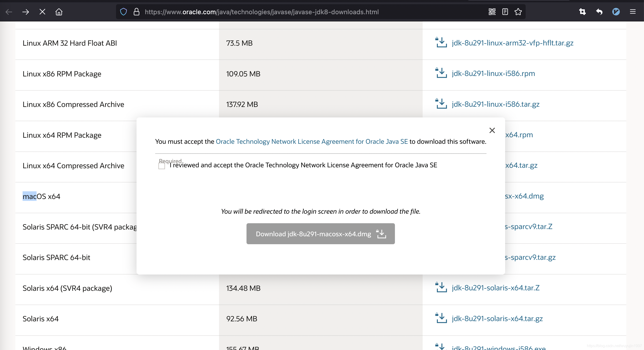This screenshot has width=644, height=350.
Task: Open the browser hamburger menu
Action: [633, 12]
